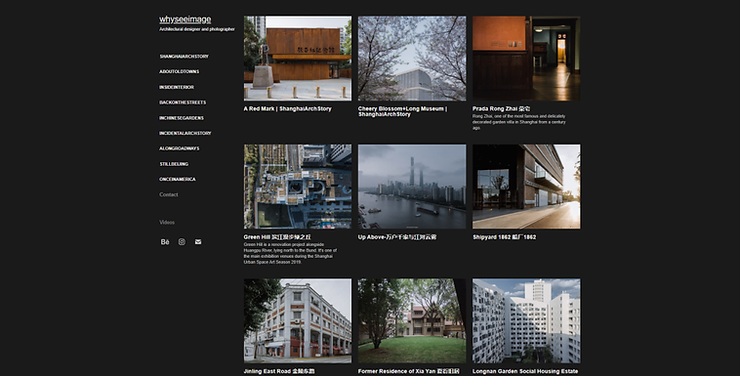This screenshot has width=740, height=376.
Task: Click 'Jinling East Road' title text
Action: (279, 371)
